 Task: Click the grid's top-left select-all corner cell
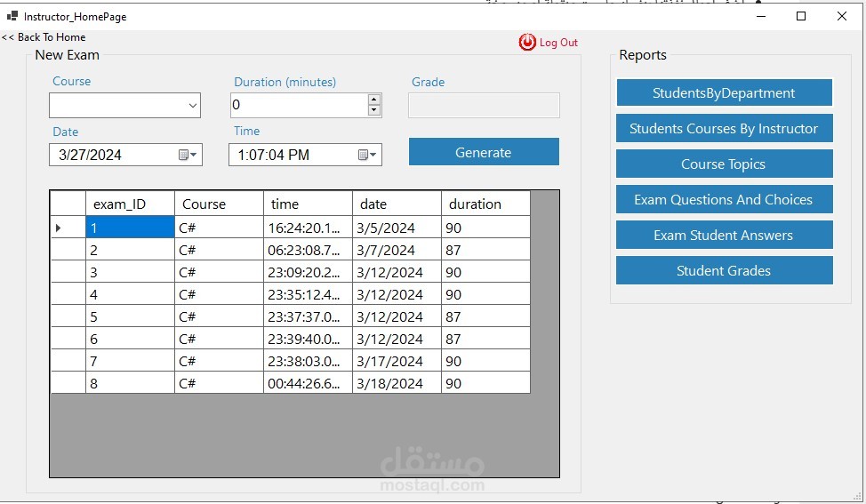68,204
